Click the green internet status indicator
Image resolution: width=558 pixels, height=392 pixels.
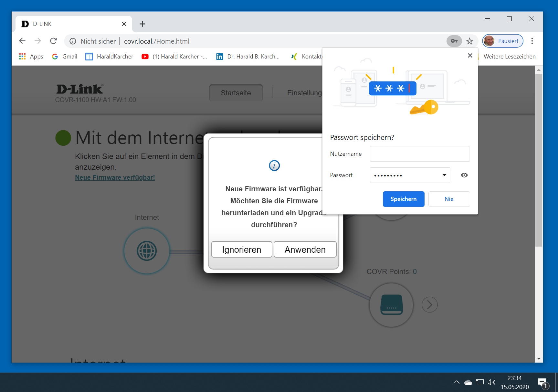63,138
